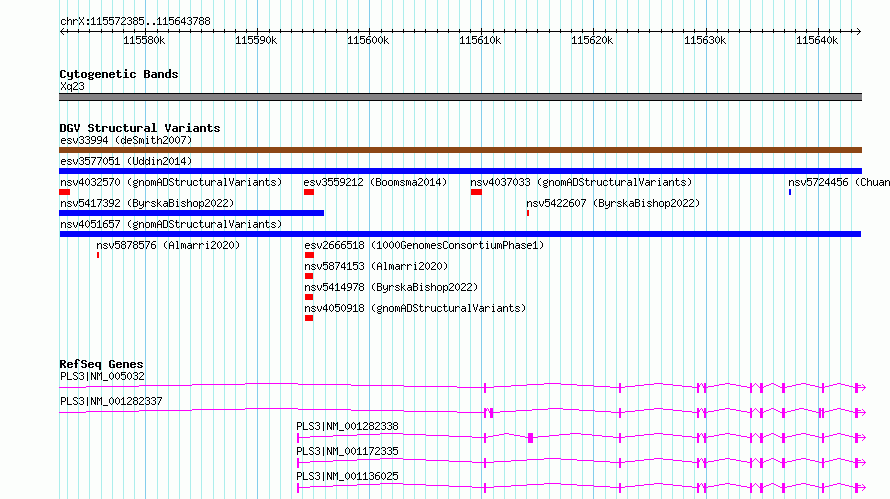The height and width of the screenshot is (499, 890).
Task: Click the 115580k ruler tick label
Action: point(144,40)
